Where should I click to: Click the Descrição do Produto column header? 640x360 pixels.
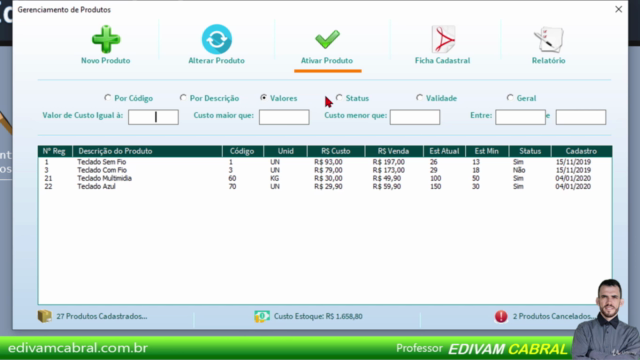(x=147, y=151)
